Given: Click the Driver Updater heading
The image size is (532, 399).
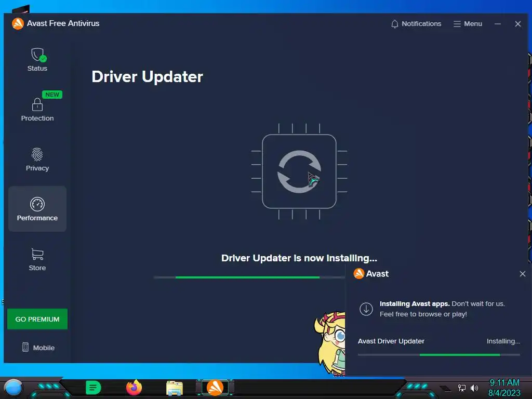Looking at the screenshot, I should 147,77.
